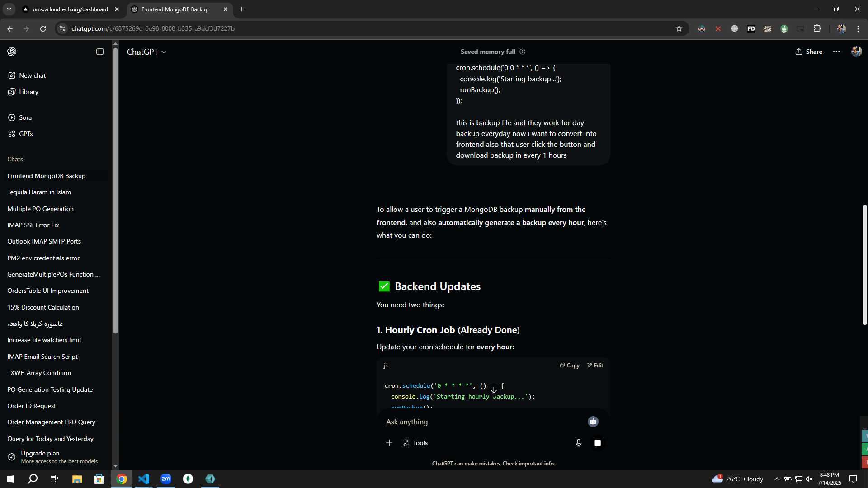Switch to the oms.vcloudtech.org/dashboard tab

71,9
